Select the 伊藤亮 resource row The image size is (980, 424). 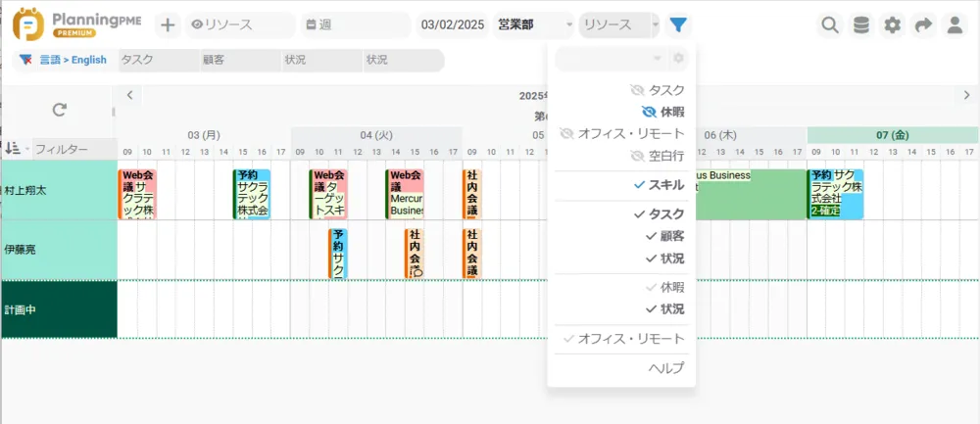[x=60, y=250]
